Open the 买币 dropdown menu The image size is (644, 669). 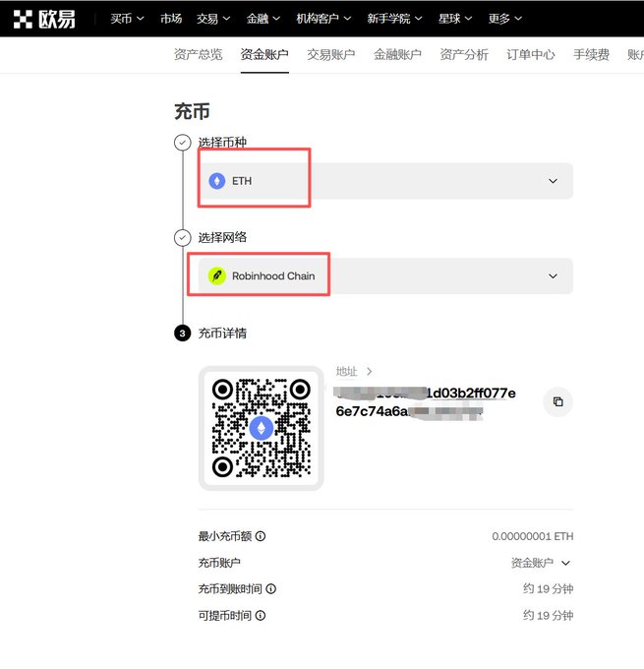point(127,19)
